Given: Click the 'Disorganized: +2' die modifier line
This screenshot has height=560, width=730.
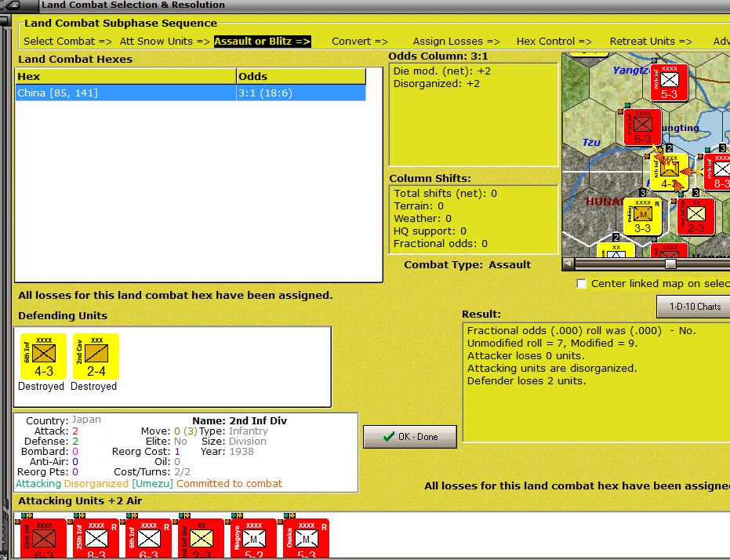Looking at the screenshot, I should (x=436, y=84).
